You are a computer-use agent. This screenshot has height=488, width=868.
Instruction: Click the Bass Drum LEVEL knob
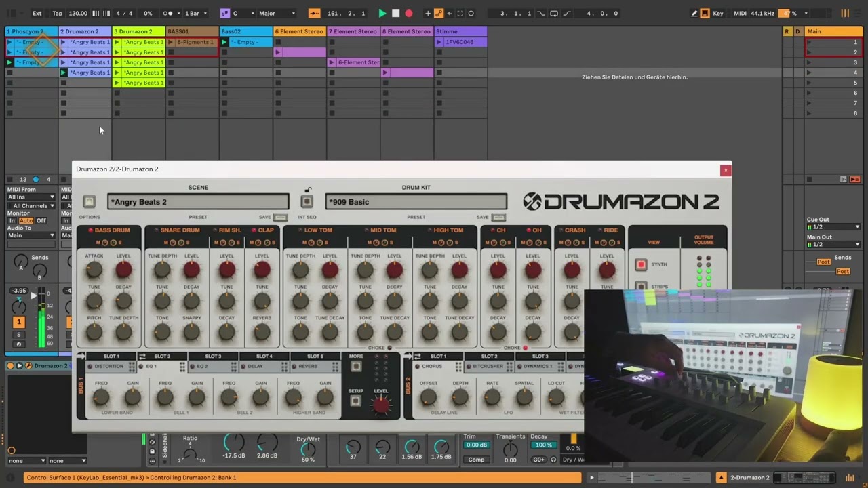click(x=123, y=270)
